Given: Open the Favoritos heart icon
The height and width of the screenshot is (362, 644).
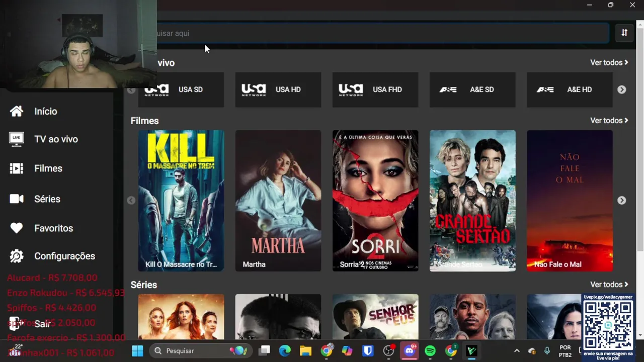Looking at the screenshot, I should 17,228.
